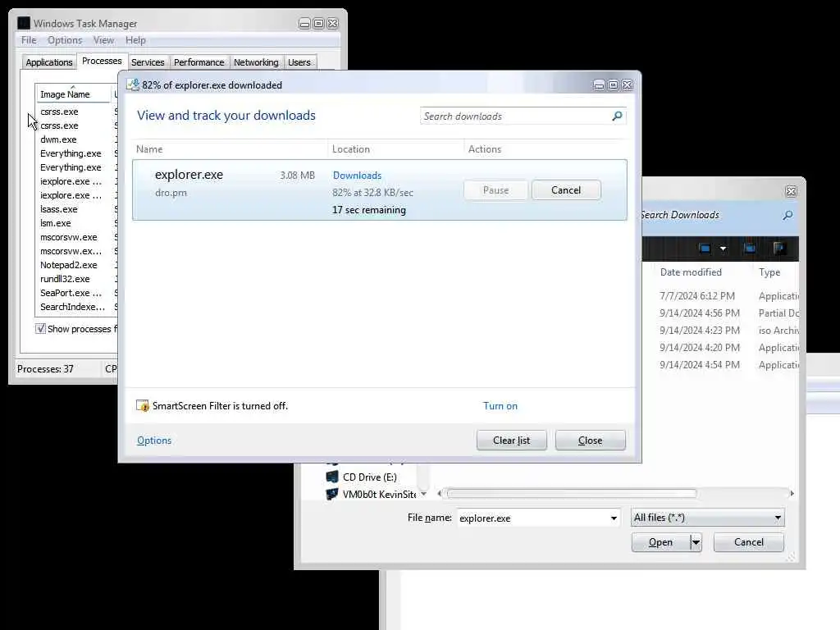Image resolution: width=840 pixels, height=630 pixels.
Task: Click the help icon in file dialog toolbar
Action: [779, 248]
